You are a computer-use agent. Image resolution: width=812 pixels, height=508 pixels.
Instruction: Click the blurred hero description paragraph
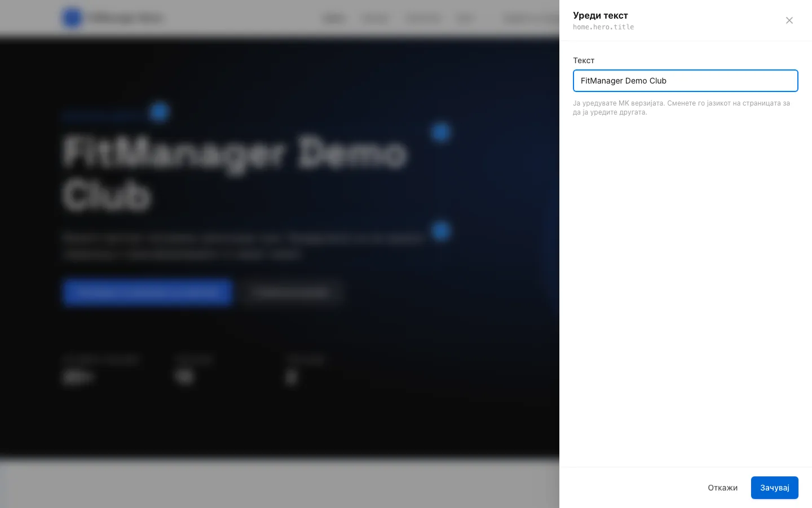pyautogui.click(x=244, y=246)
